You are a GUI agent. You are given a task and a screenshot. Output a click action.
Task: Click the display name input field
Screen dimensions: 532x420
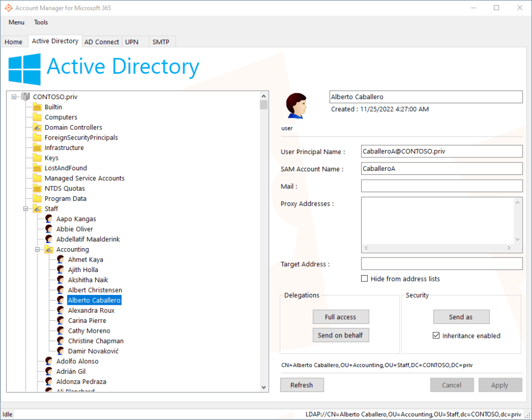[x=426, y=97]
